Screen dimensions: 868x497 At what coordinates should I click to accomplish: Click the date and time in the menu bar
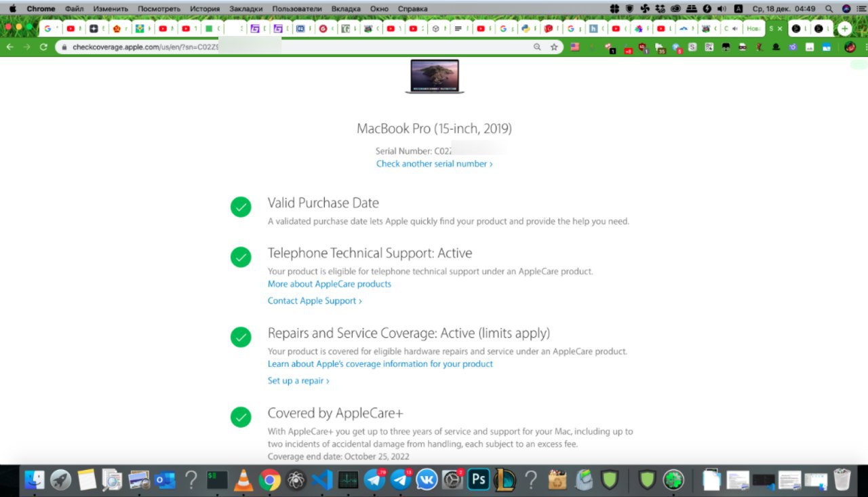coord(784,9)
